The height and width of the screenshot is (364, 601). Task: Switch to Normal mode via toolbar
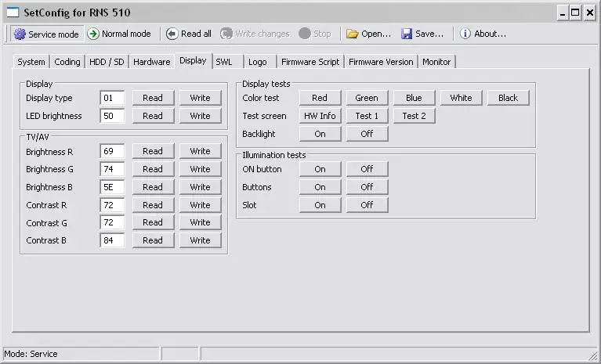coord(119,34)
